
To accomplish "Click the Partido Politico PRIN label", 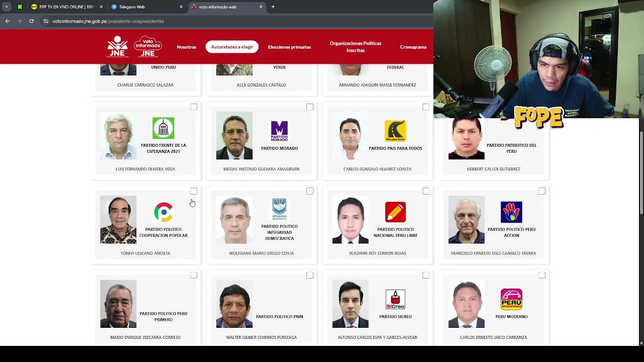I will (279, 316).
